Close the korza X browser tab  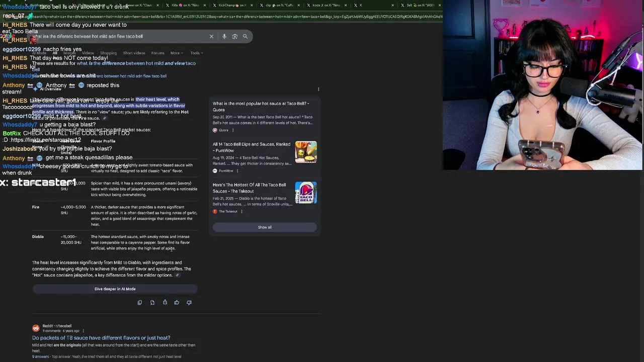345,5
